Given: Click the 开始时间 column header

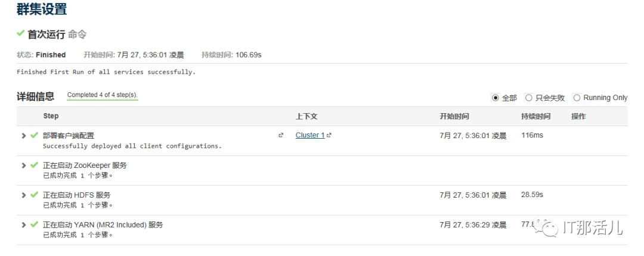Looking at the screenshot, I should click(x=454, y=116).
